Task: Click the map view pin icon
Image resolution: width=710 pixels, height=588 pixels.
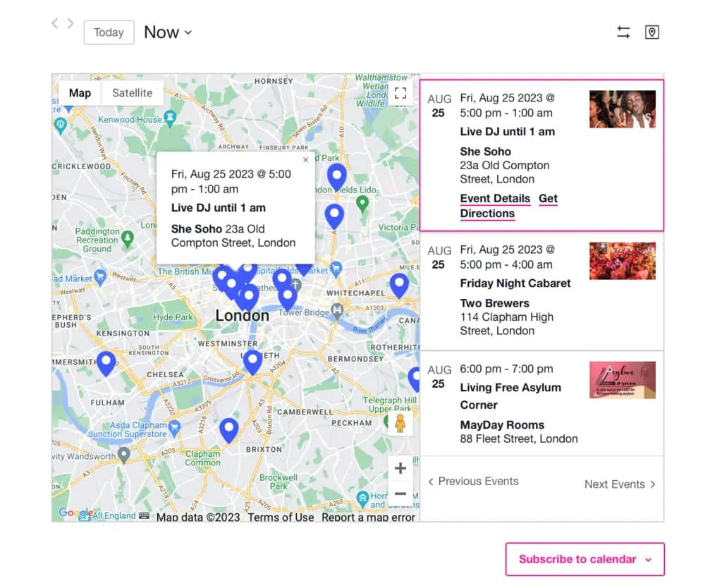Action: tap(652, 32)
